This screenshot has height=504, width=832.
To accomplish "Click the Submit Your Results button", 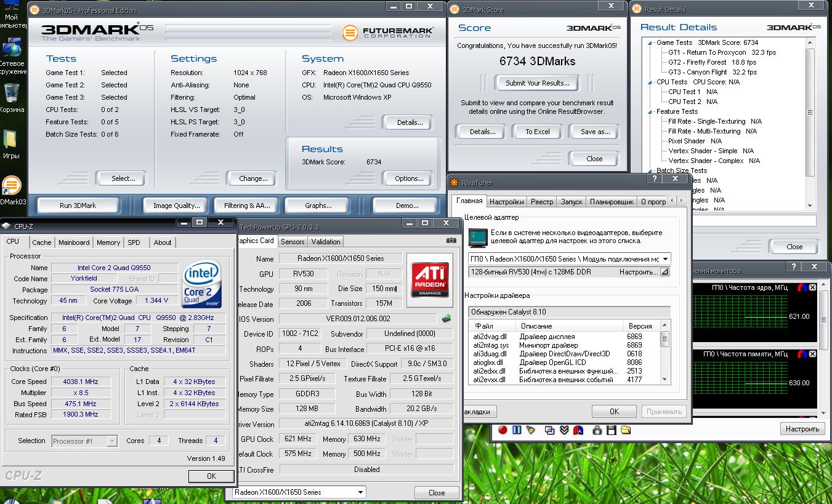I will click(x=537, y=83).
